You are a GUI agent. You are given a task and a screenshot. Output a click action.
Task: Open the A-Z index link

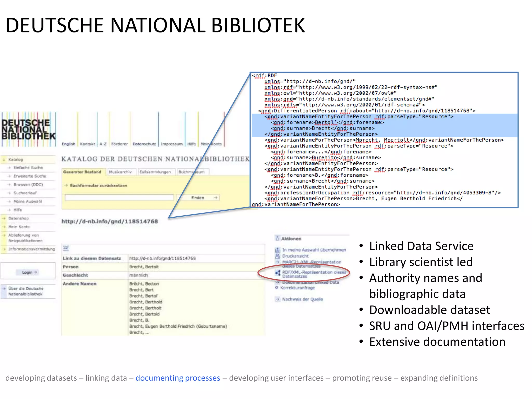[103, 144]
